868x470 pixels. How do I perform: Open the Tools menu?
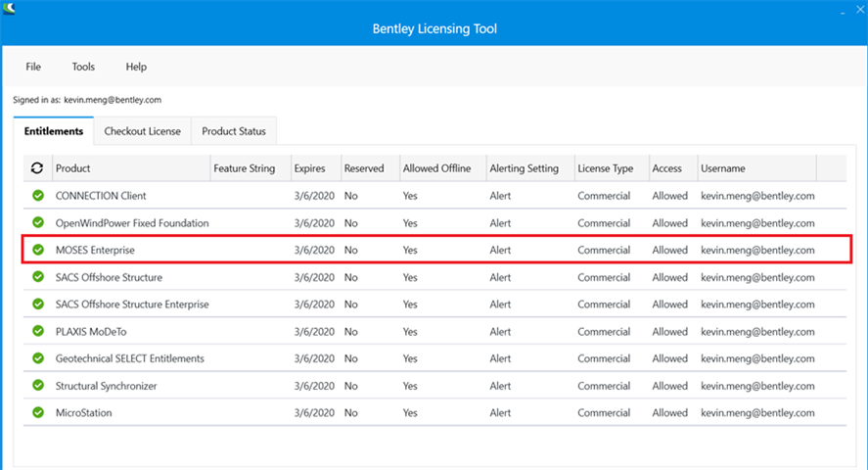coord(83,67)
